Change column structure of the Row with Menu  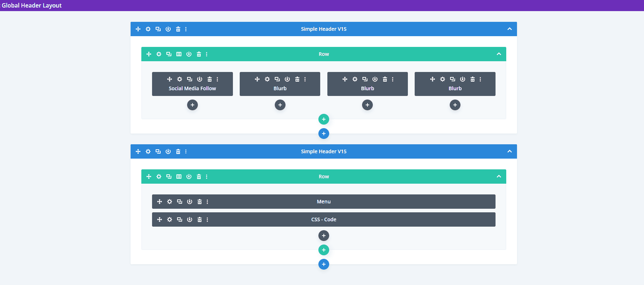tap(179, 177)
